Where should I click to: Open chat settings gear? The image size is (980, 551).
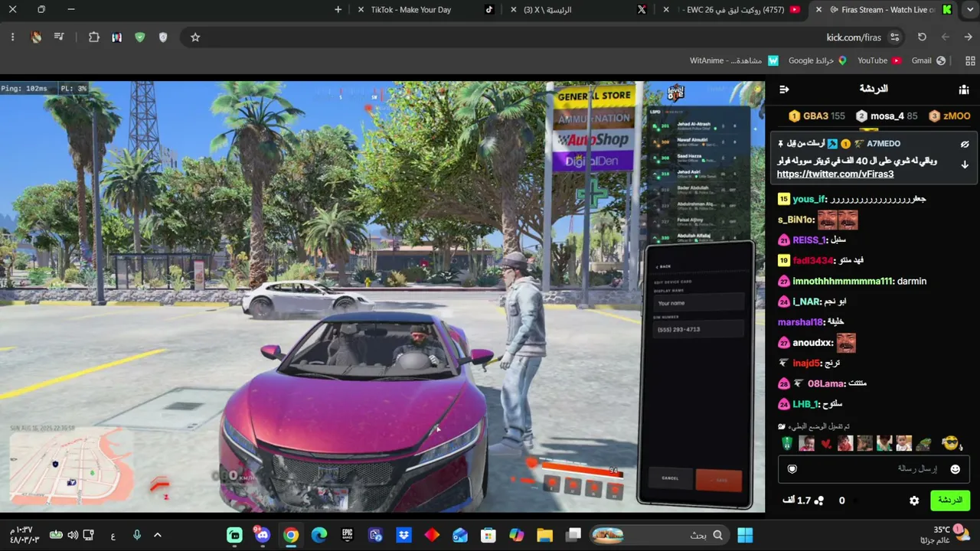click(x=914, y=500)
